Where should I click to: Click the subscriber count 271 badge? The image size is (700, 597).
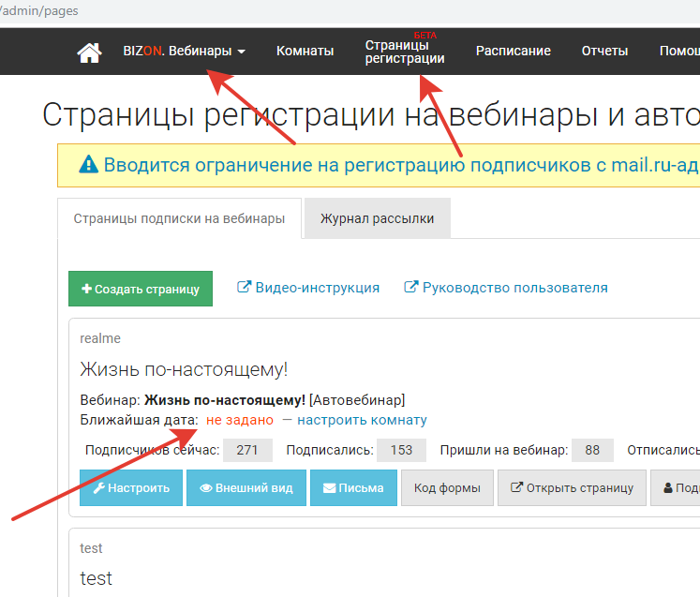tap(247, 450)
